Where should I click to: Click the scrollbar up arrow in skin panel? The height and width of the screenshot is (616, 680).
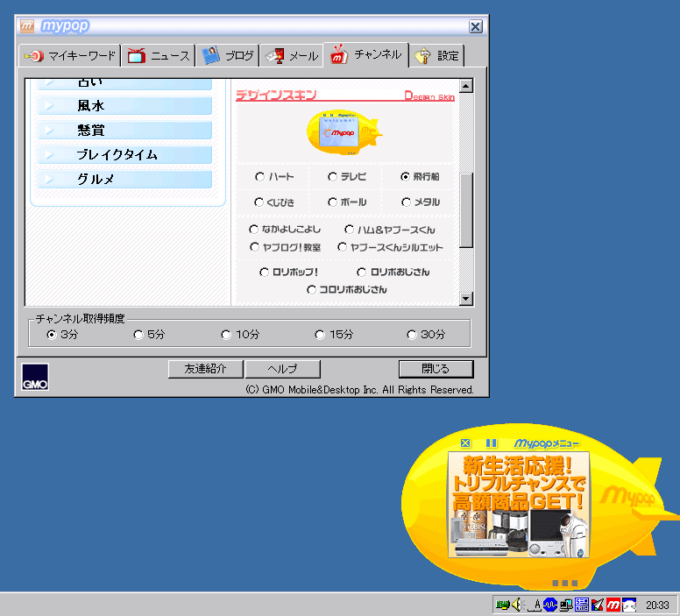tap(466, 86)
